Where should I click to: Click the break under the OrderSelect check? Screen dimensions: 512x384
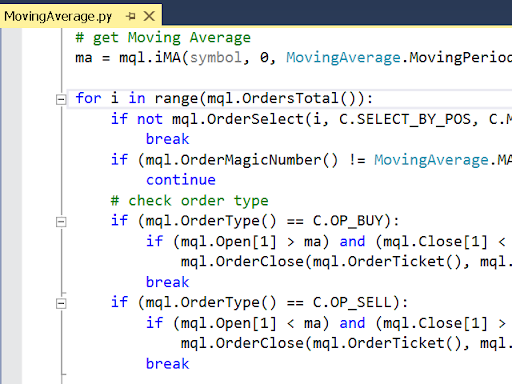[x=167, y=139]
